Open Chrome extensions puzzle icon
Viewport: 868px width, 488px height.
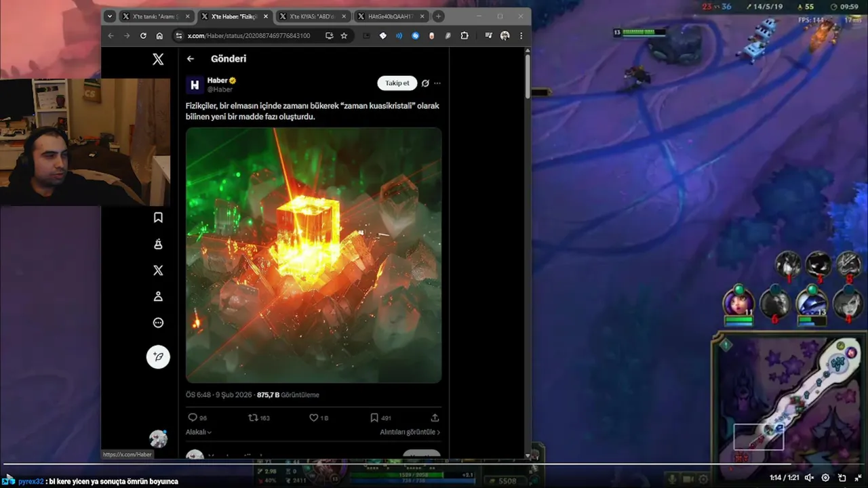(x=465, y=36)
